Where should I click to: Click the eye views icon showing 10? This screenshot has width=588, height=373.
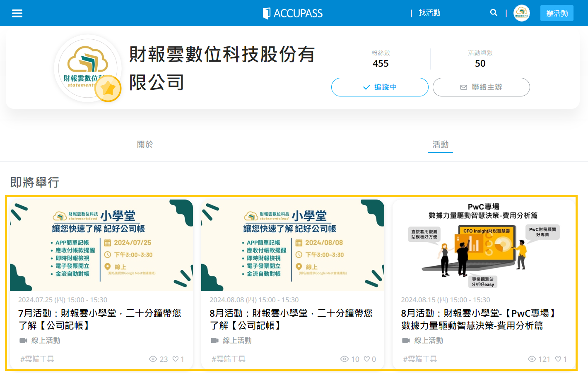coord(344,359)
